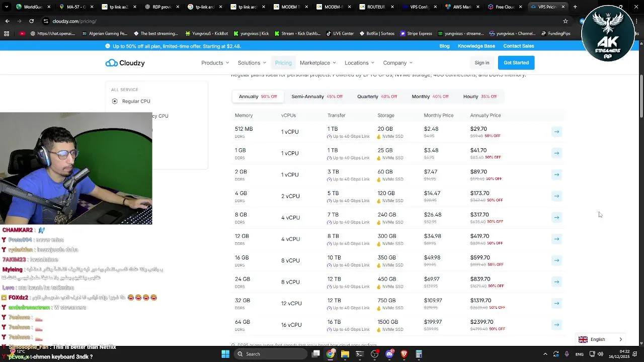Bookmark this page with the star icon

(x=566, y=21)
